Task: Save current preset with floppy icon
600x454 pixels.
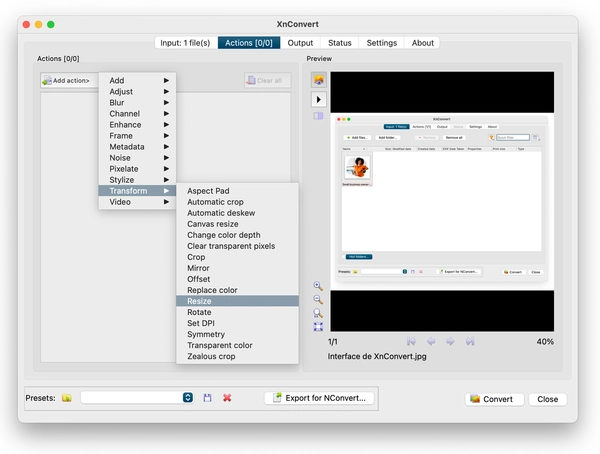Action: 207,398
